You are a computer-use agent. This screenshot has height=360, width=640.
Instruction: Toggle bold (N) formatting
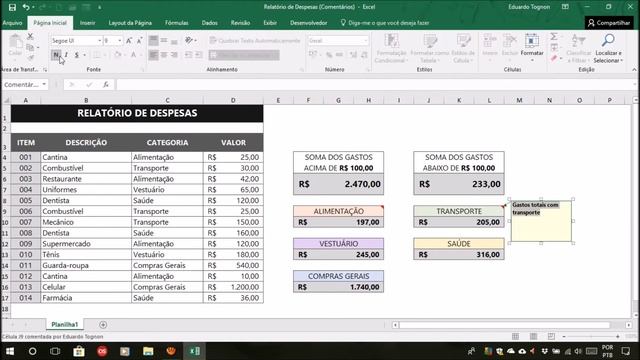56,55
